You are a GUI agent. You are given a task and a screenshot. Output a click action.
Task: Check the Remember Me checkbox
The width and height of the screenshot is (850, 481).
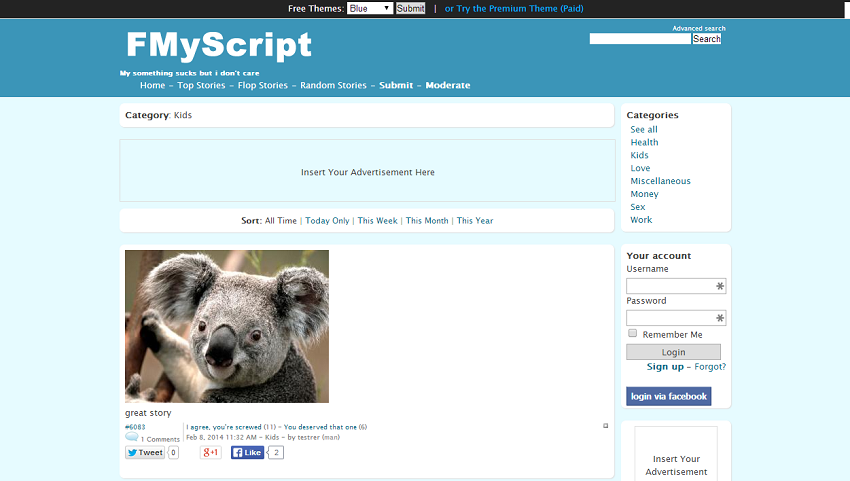(x=632, y=333)
